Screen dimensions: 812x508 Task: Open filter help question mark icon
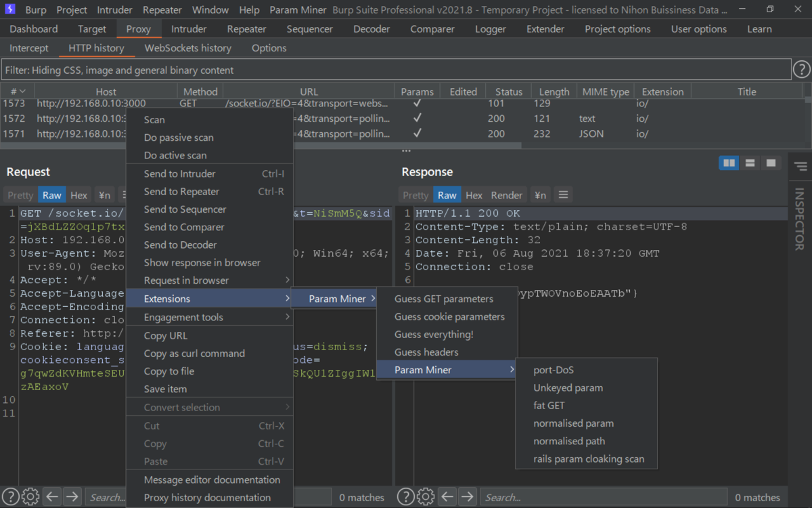[x=801, y=69]
